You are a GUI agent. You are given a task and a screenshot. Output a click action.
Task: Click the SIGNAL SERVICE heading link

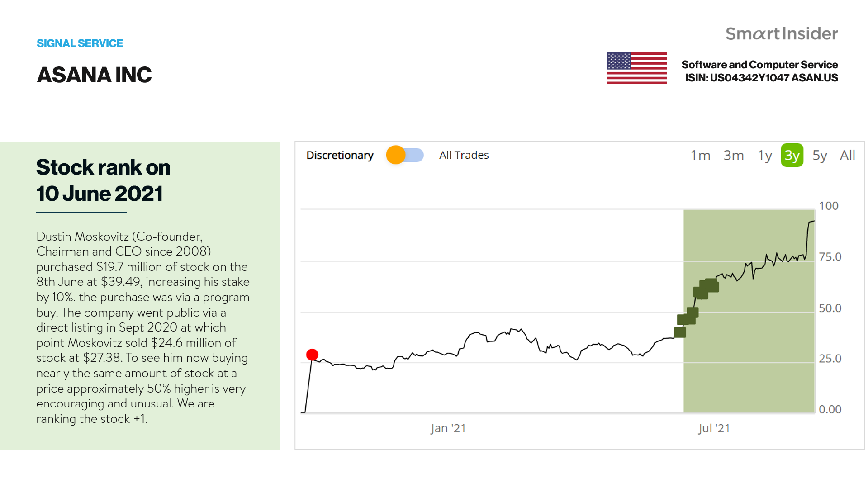pyautogui.click(x=80, y=43)
